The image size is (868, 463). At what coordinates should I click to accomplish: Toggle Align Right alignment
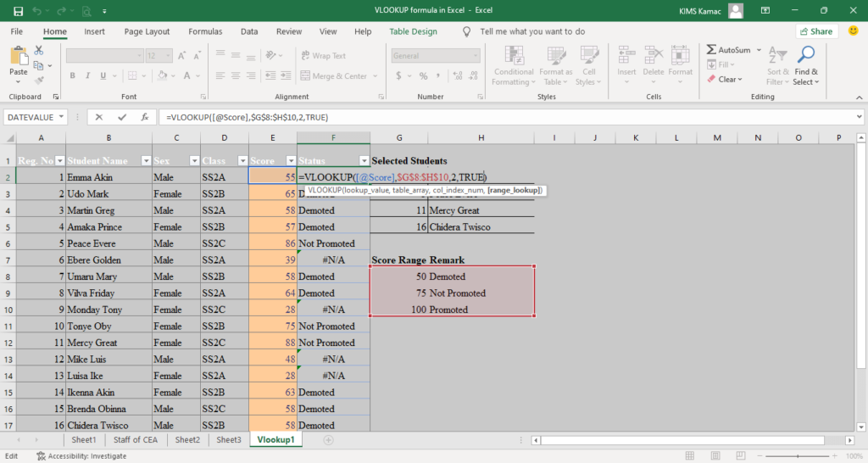251,75
